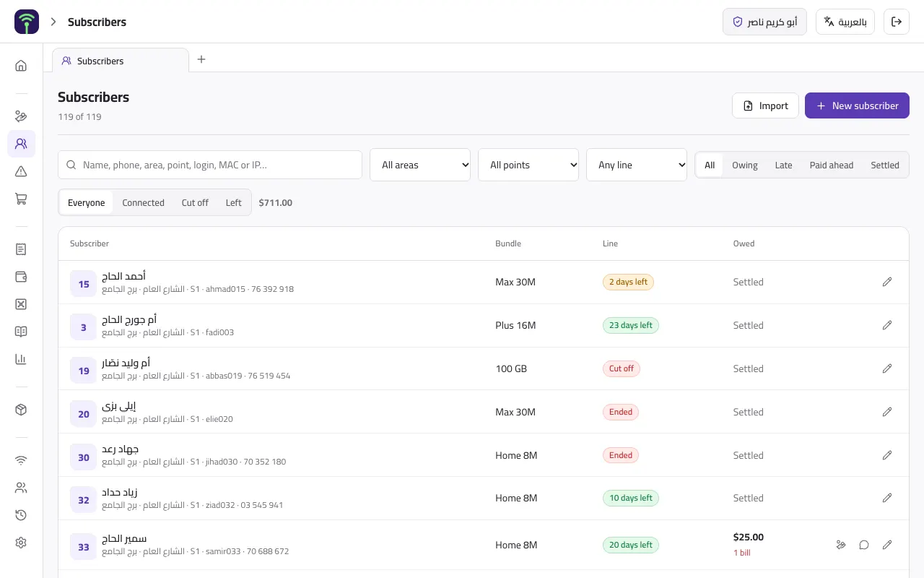The image size is (924, 578).
Task: Open the Any line dropdown
Action: (637, 165)
